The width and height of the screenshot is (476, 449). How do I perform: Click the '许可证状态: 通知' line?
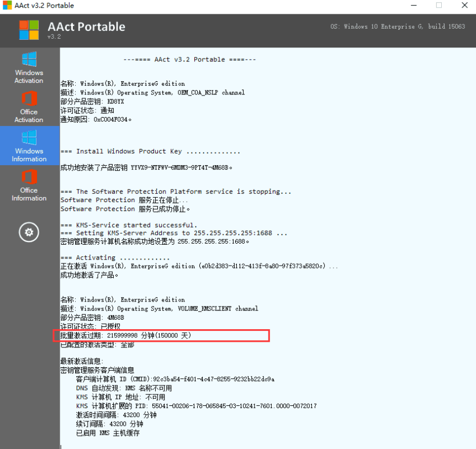pyautogui.click(x=87, y=110)
